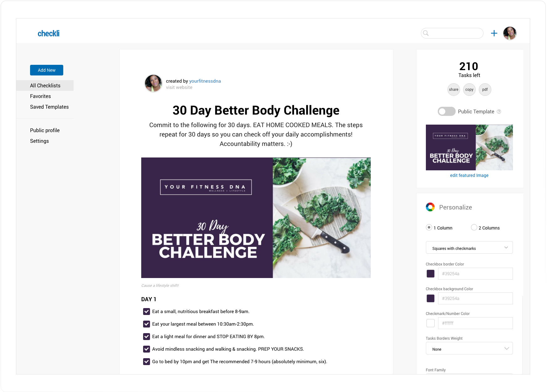Open the Squares with checkmarks dropdown
This screenshot has height=392, width=548.
pyautogui.click(x=469, y=248)
